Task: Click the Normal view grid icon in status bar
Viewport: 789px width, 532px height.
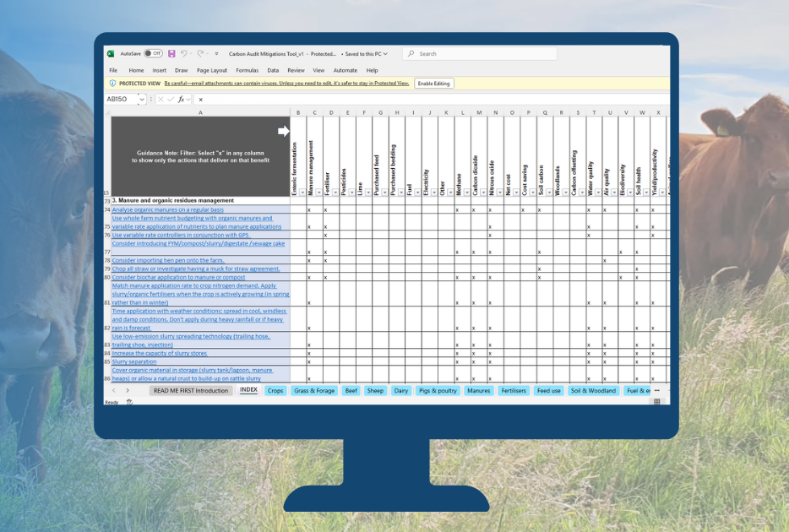Action: pos(656,402)
